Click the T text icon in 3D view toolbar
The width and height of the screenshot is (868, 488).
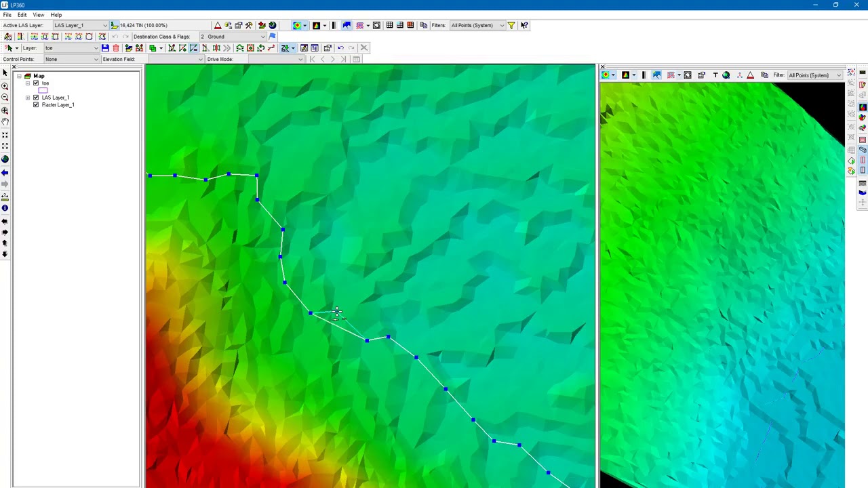pyautogui.click(x=715, y=75)
